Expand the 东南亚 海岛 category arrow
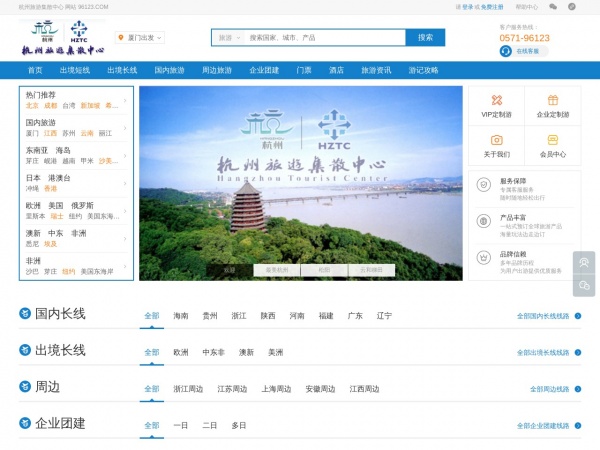The width and height of the screenshot is (600, 450). (125, 156)
